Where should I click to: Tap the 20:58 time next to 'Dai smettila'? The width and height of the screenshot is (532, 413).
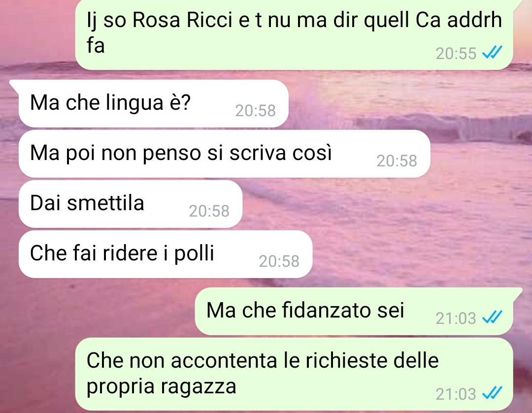209,211
